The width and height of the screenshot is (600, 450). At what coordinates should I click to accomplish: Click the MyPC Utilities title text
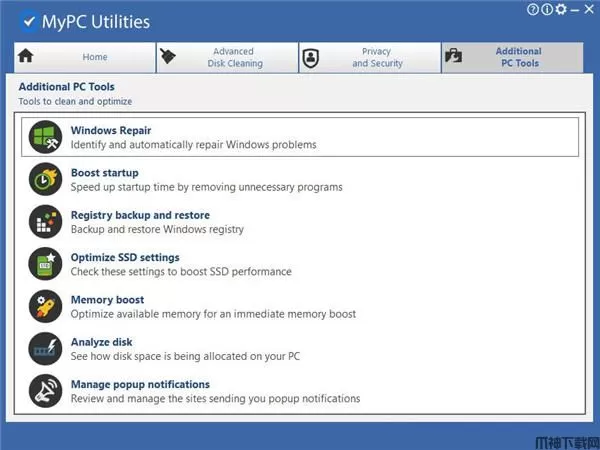click(96, 22)
